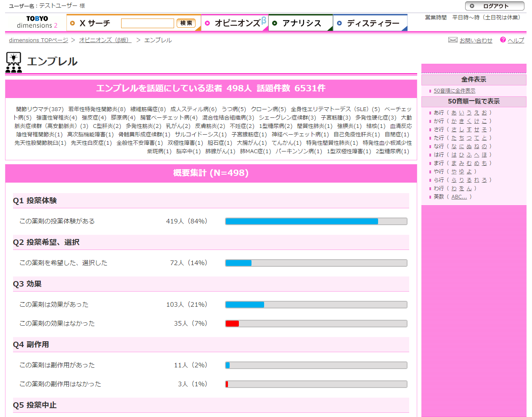532x417 pixels.
Task: Open the ABC... alphanumeric index link
Action: coord(459,197)
